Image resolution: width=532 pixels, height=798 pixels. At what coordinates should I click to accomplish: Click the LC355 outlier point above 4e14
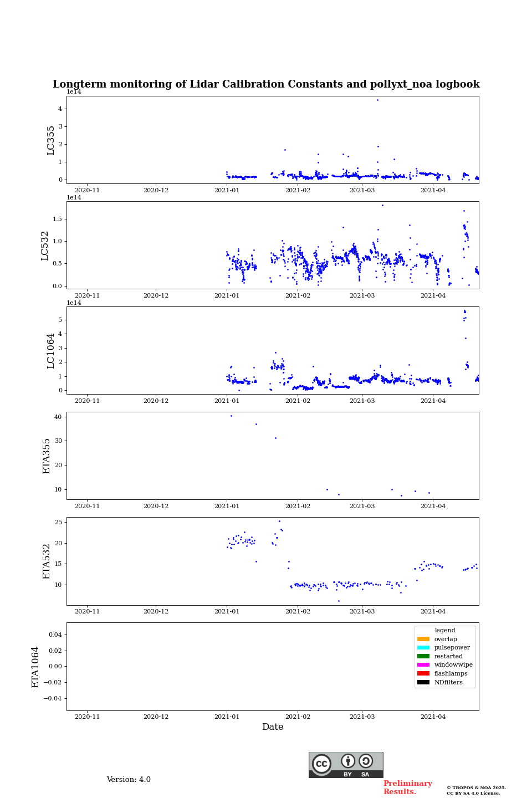pos(377,100)
